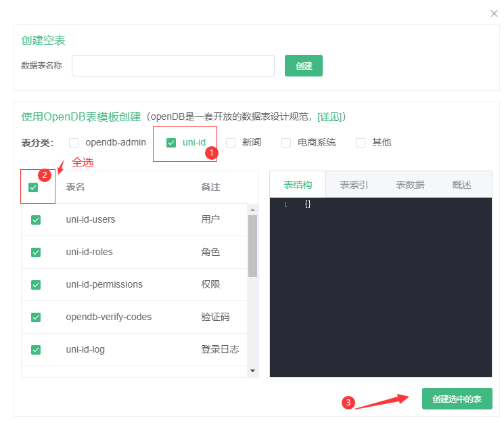Image resolution: width=504 pixels, height=423 pixels.
Task: Click the 备注 column header
Action: (x=210, y=187)
